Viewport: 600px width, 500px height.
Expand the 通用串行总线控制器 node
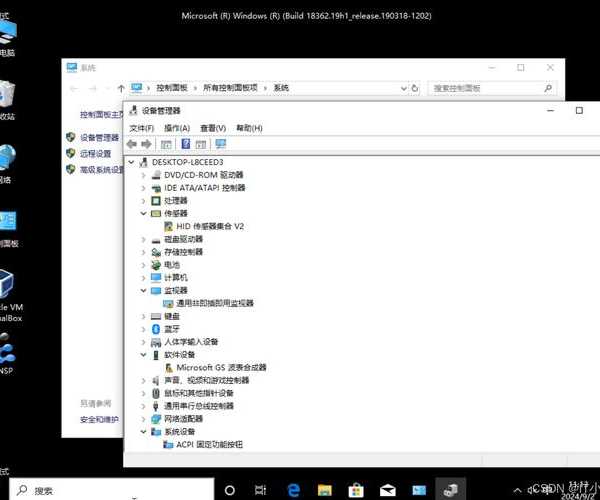[x=143, y=406]
